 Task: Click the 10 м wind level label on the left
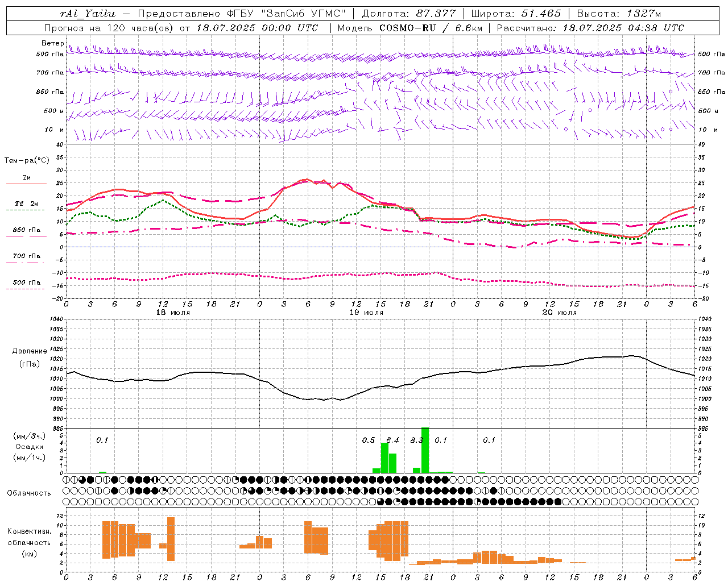pos(55,130)
